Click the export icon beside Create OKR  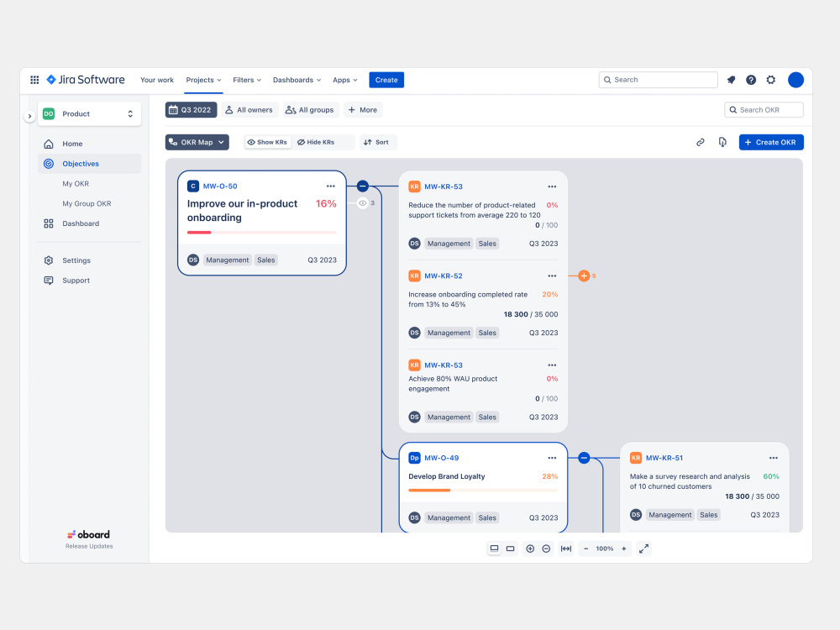pyautogui.click(x=722, y=142)
